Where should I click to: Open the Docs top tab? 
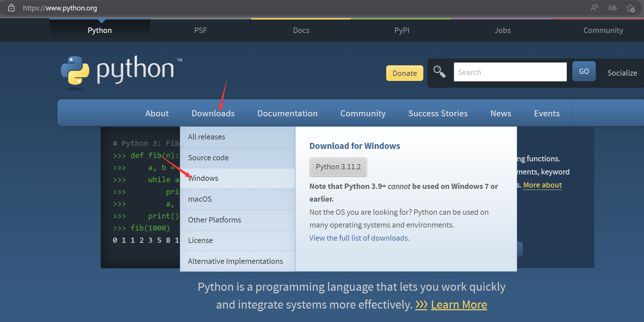(301, 30)
